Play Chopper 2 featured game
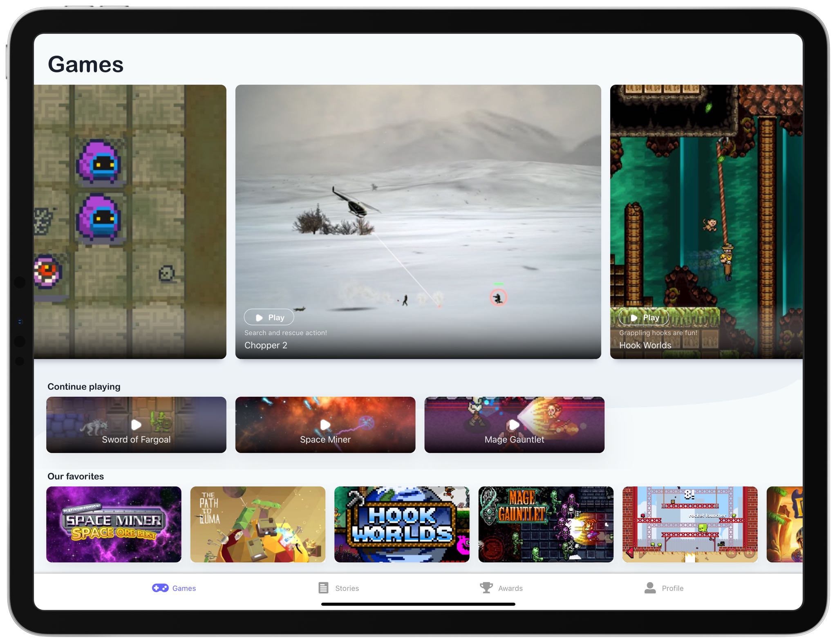The image size is (837, 644). (x=269, y=317)
